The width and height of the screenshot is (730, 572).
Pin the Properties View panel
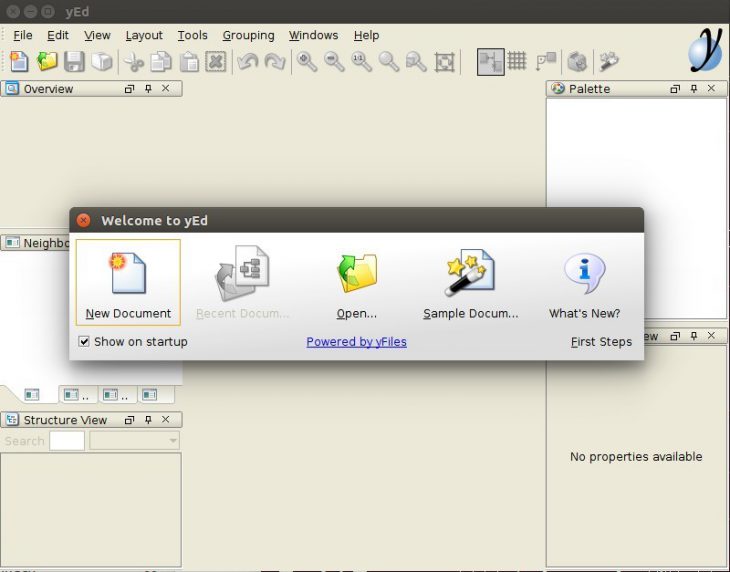pos(694,336)
